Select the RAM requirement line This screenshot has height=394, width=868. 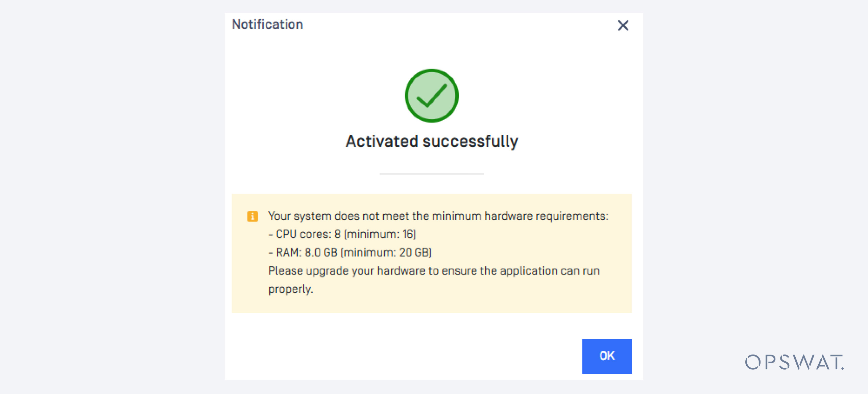[350, 252]
